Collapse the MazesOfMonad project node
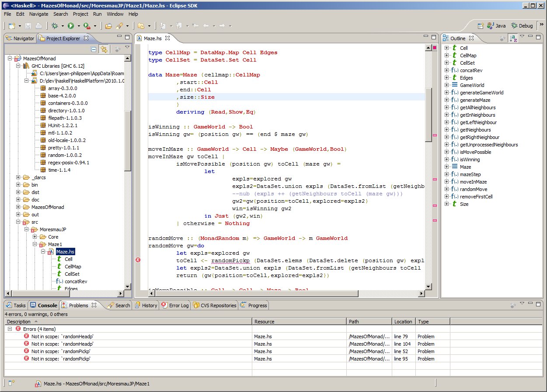The image size is (547, 392). (x=10, y=58)
